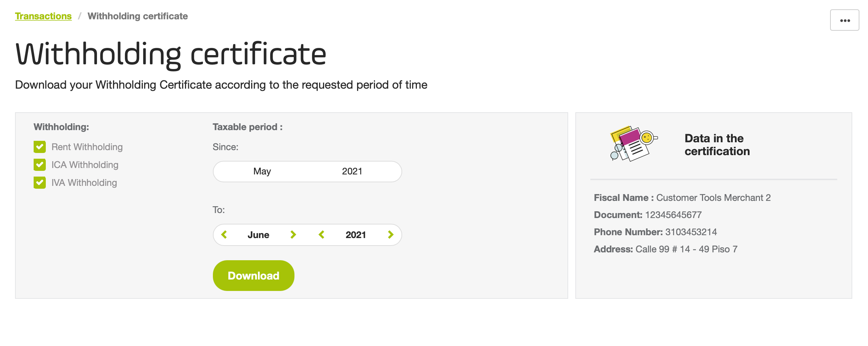This screenshot has height=346, width=868.
Task: Select the 2021 year in To picker
Action: (356, 235)
